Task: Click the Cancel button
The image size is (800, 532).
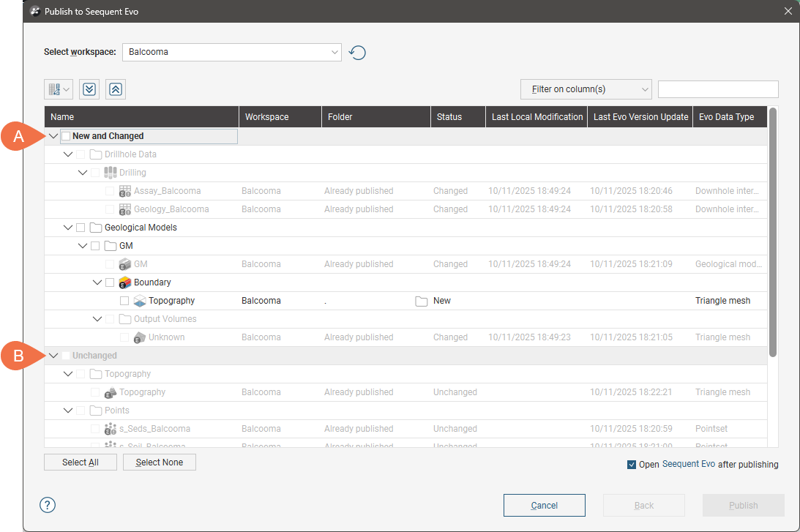Action: 544,506
